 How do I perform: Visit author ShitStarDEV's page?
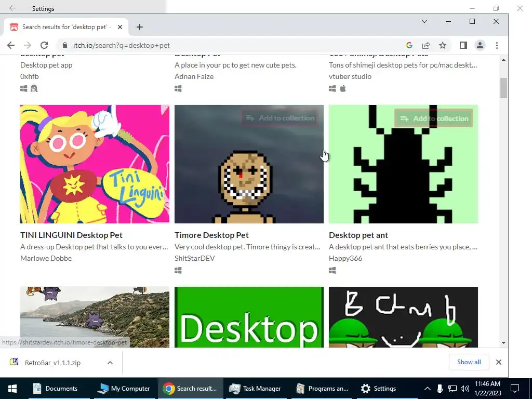pos(195,258)
